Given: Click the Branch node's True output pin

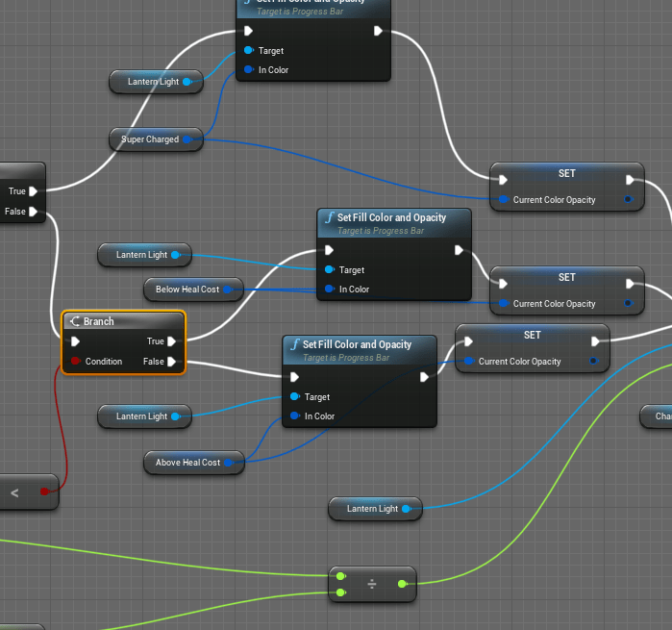Looking at the screenshot, I should click(171, 340).
